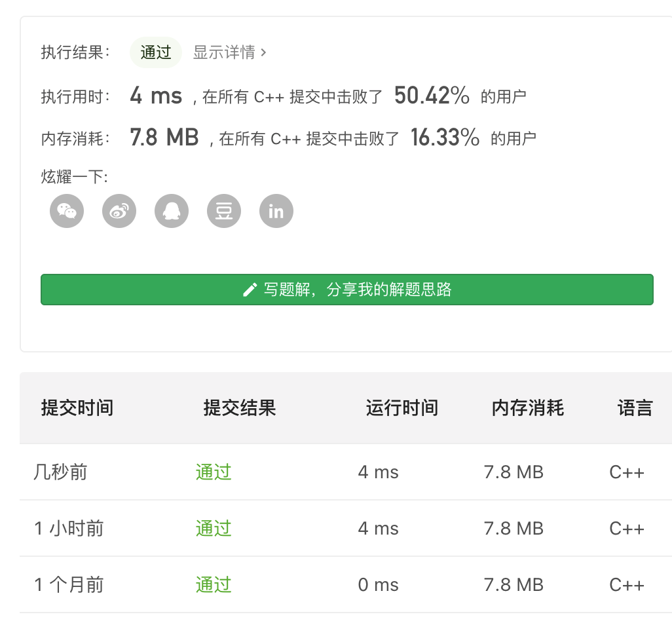The image size is (672, 625).
Task: Click the 通过 status badge beside 执行结果
Action: click(156, 52)
